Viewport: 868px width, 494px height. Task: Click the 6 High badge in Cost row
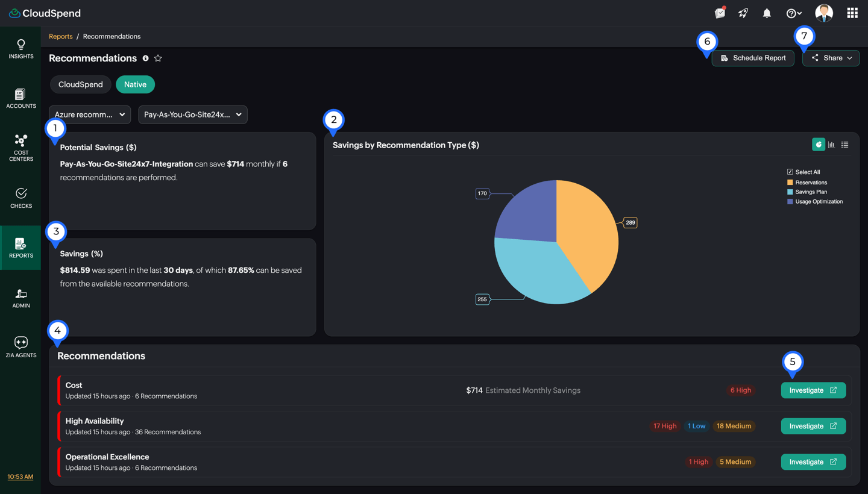(741, 390)
